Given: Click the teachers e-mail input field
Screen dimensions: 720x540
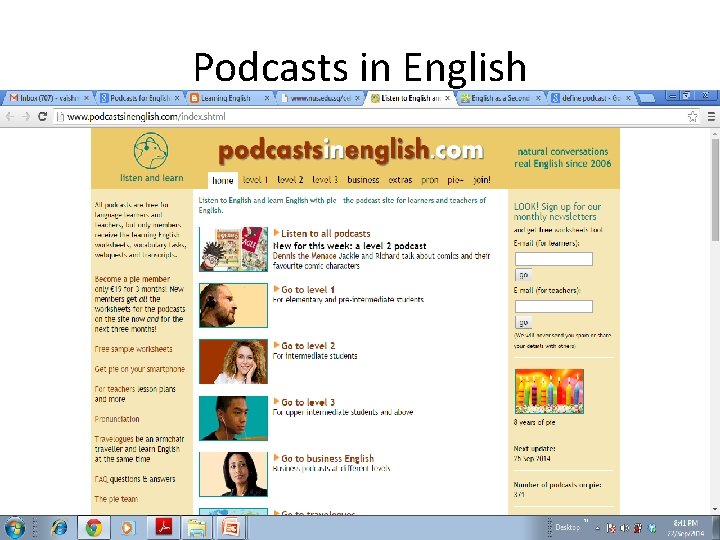Looking at the screenshot, I should coord(554,306).
